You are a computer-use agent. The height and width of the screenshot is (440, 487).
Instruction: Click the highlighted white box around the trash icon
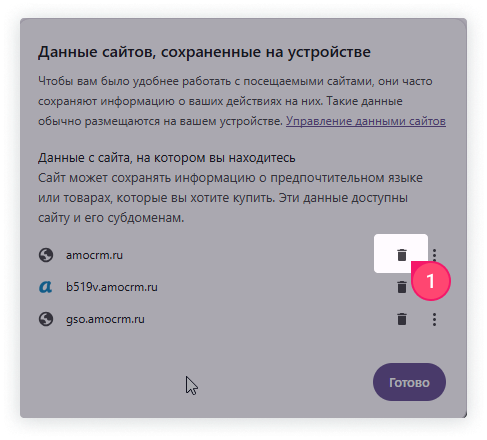[x=401, y=253]
